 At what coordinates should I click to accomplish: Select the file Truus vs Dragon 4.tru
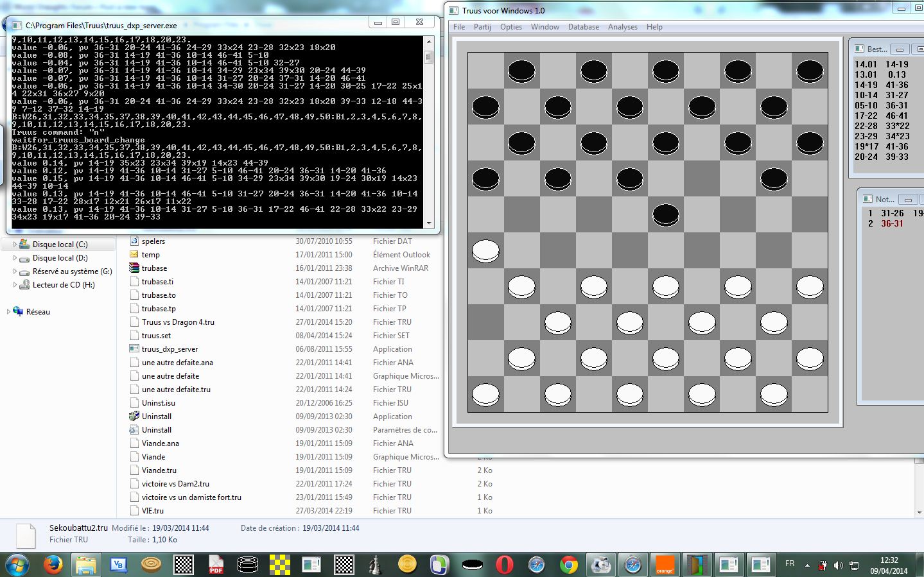click(x=178, y=322)
